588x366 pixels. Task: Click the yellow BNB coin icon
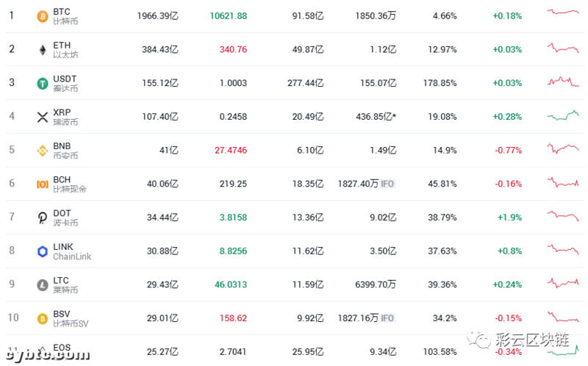click(x=43, y=151)
